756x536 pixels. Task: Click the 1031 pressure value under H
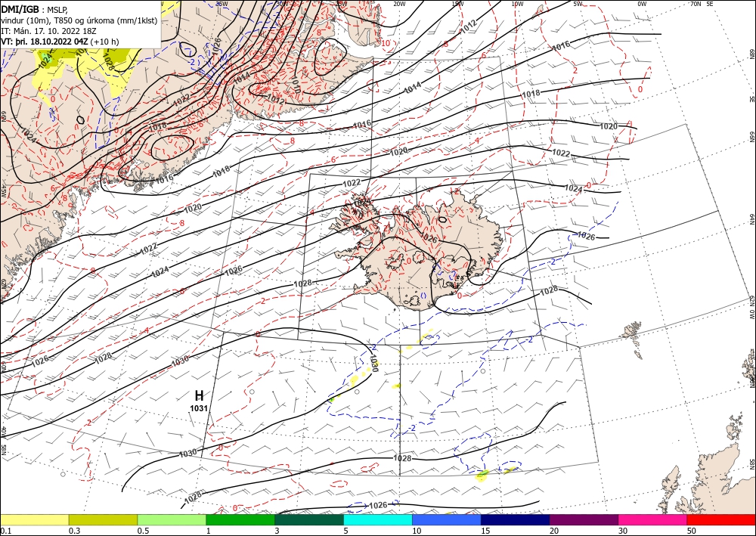tap(199, 408)
